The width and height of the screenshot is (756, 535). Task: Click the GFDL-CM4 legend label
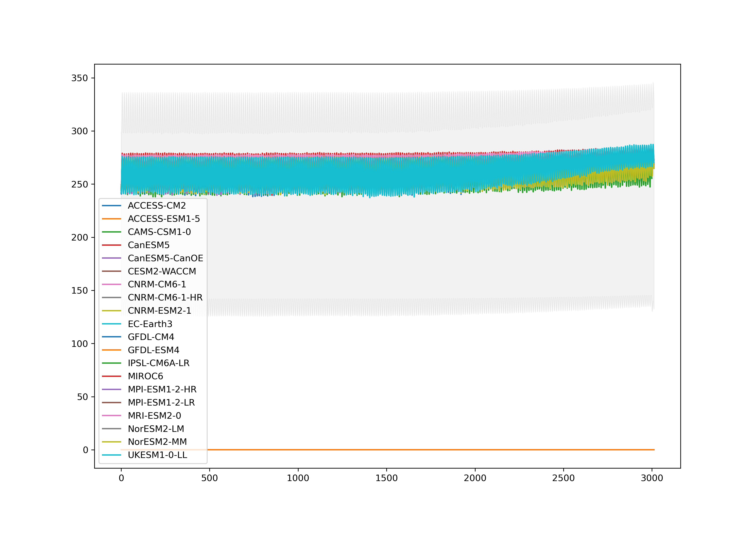tap(151, 337)
